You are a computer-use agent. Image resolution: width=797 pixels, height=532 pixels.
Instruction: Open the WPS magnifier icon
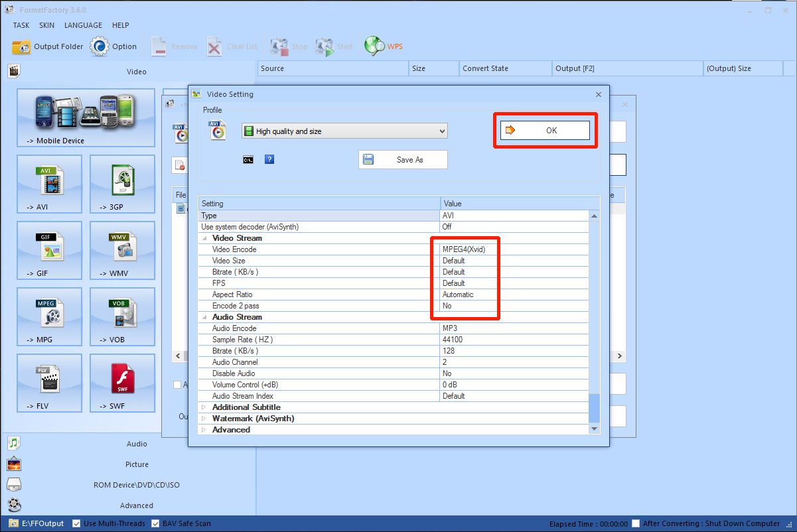click(x=374, y=46)
